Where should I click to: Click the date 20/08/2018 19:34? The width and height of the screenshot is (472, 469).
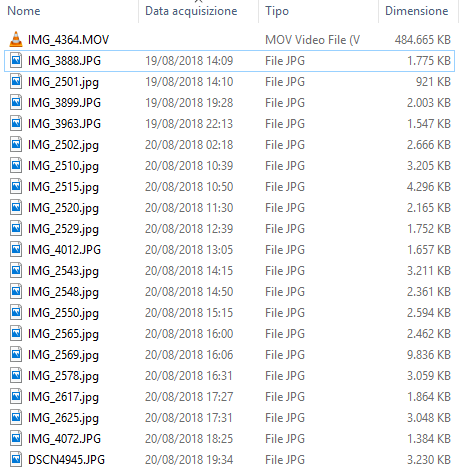(x=189, y=460)
